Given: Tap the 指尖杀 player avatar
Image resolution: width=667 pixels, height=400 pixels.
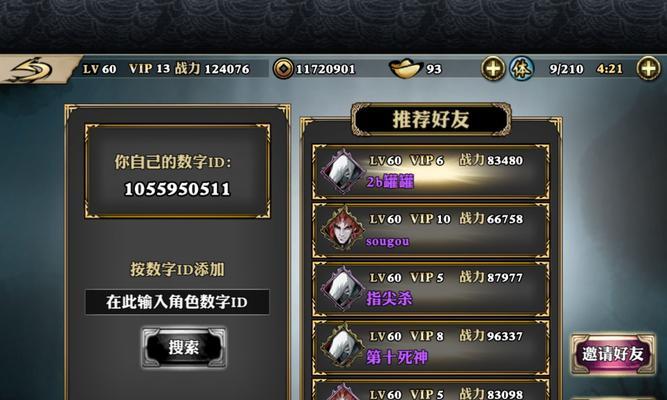Looking at the screenshot, I should coord(343,289).
